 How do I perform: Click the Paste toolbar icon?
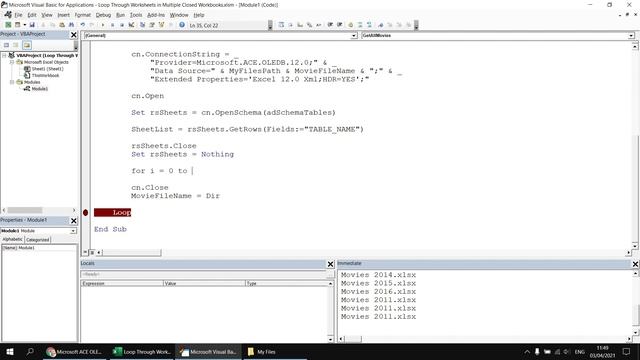(62, 25)
